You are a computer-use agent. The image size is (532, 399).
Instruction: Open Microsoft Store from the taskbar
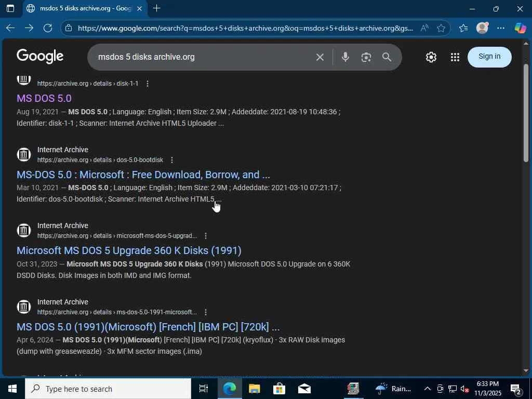(x=279, y=389)
